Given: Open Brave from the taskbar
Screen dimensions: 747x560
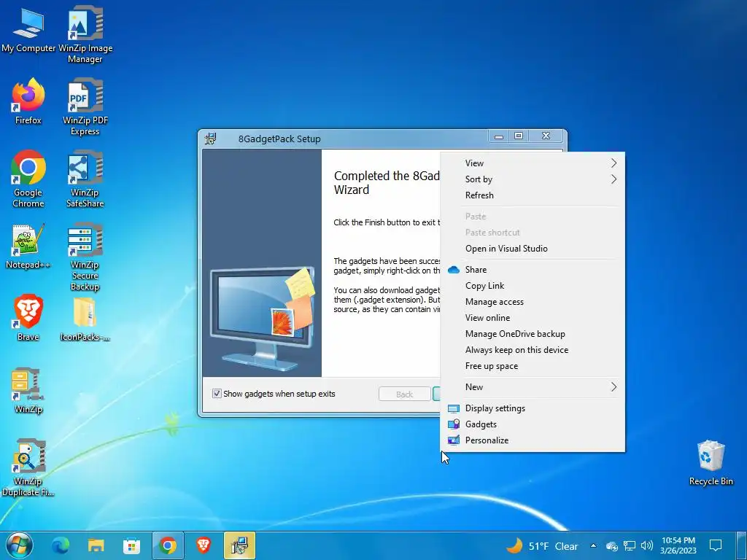Looking at the screenshot, I should [x=204, y=545].
